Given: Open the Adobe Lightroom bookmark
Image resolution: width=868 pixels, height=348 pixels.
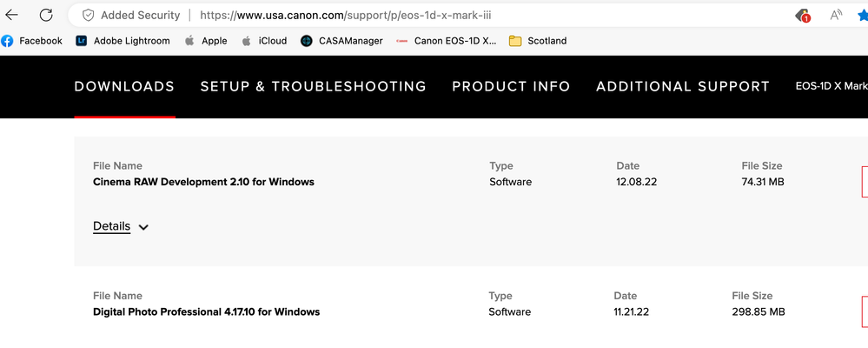Looking at the screenshot, I should [x=123, y=40].
